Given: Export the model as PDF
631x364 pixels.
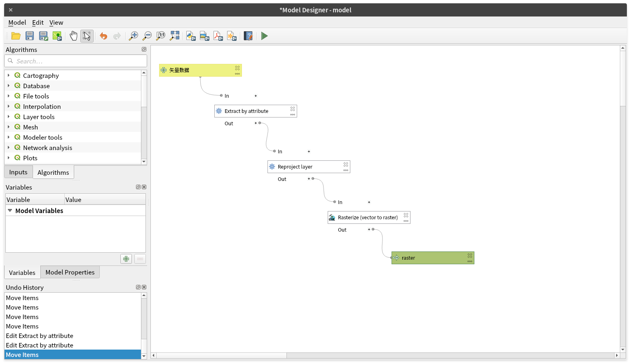Looking at the screenshot, I should click(218, 36).
